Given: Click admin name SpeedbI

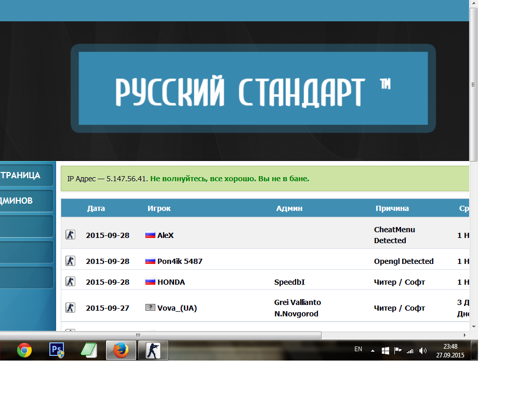Looking at the screenshot, I should click(x=289, y=282).
